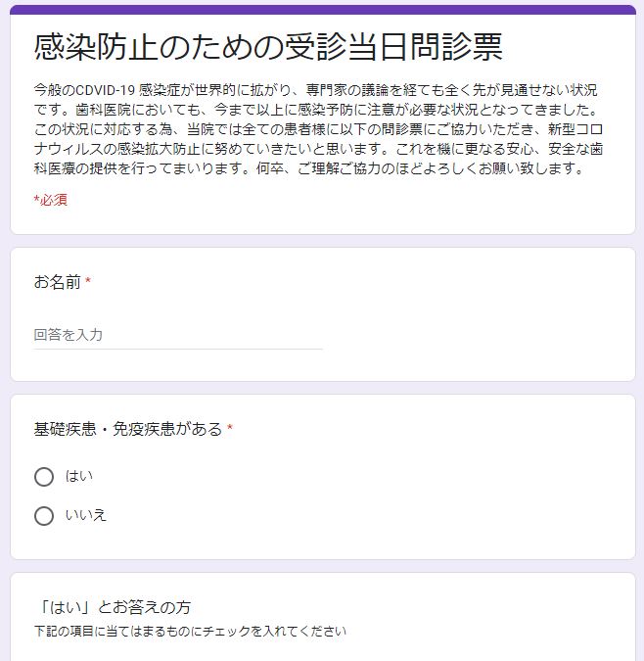Viewport: 644px width, 661px height.
Task: Select the "いいえ" radio button circle
Action: pos(43,516)
